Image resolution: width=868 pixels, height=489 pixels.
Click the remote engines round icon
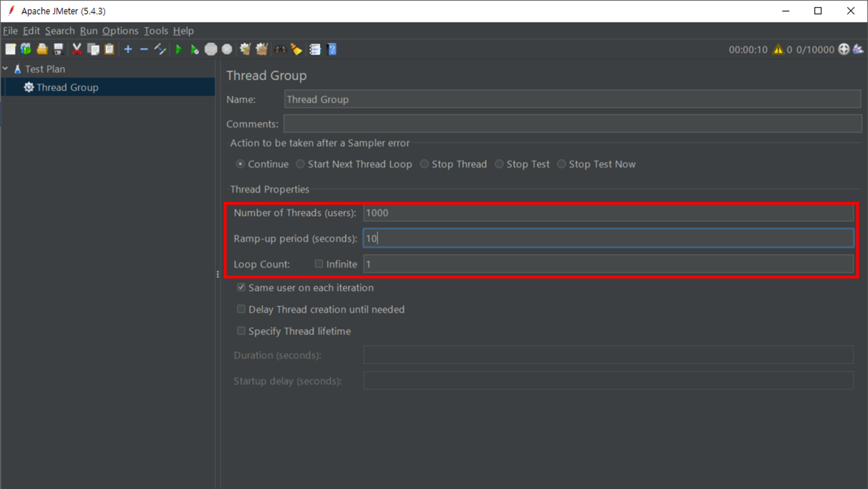(844, 49)
